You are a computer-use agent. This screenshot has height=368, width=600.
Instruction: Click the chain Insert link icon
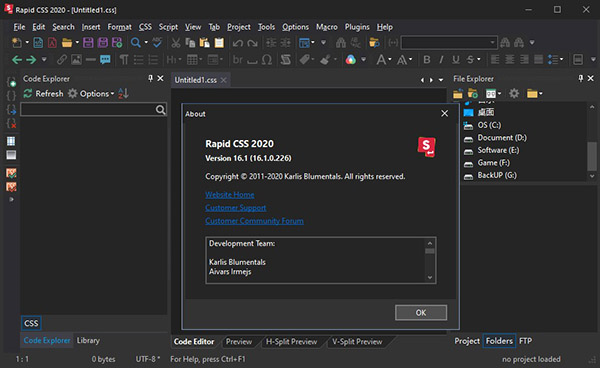click(62, 60)
